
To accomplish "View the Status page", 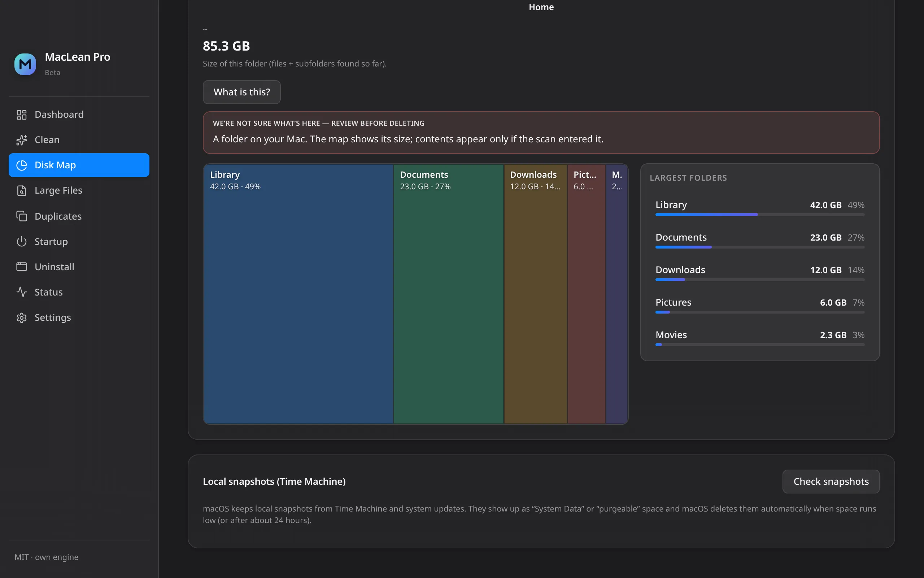I will [x=79, y=292].
